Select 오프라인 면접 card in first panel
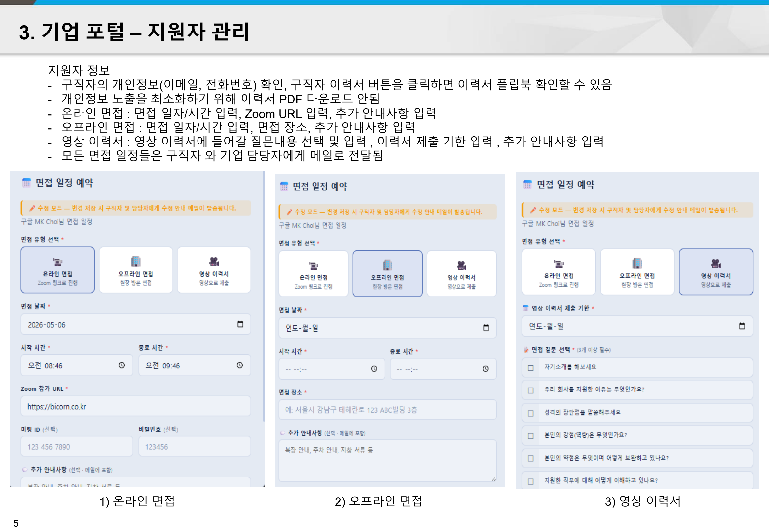Image resolution: width=769 pixels, height=532 pixels. [136, 270]
